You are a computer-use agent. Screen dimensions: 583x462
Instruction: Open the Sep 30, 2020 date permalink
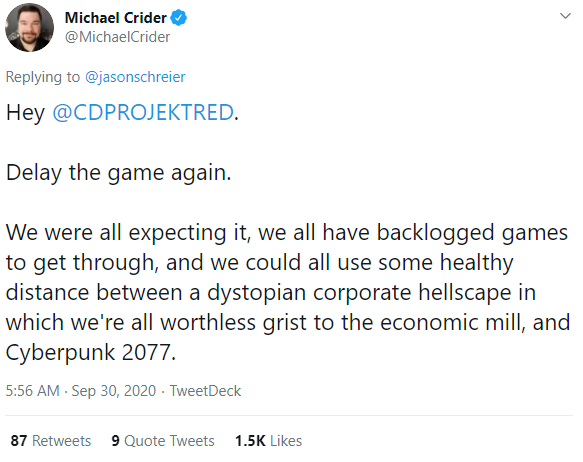114,391
